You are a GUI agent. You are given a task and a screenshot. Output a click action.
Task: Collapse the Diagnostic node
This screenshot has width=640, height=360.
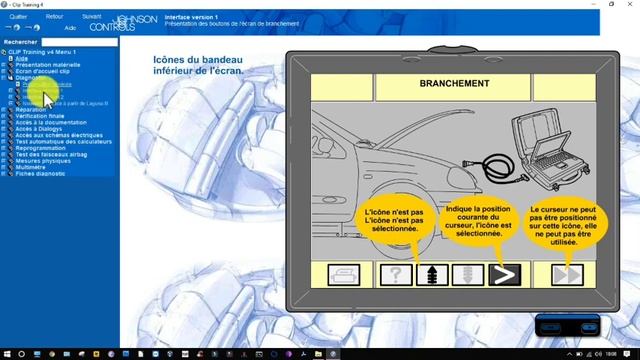tap(4, 78)
